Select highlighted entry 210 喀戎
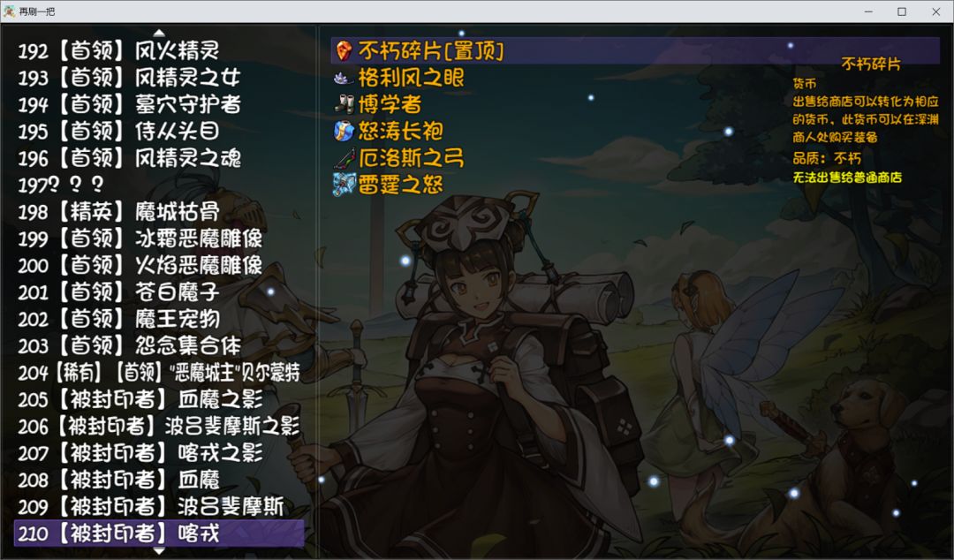954x560 pixels. coord(159,534)
